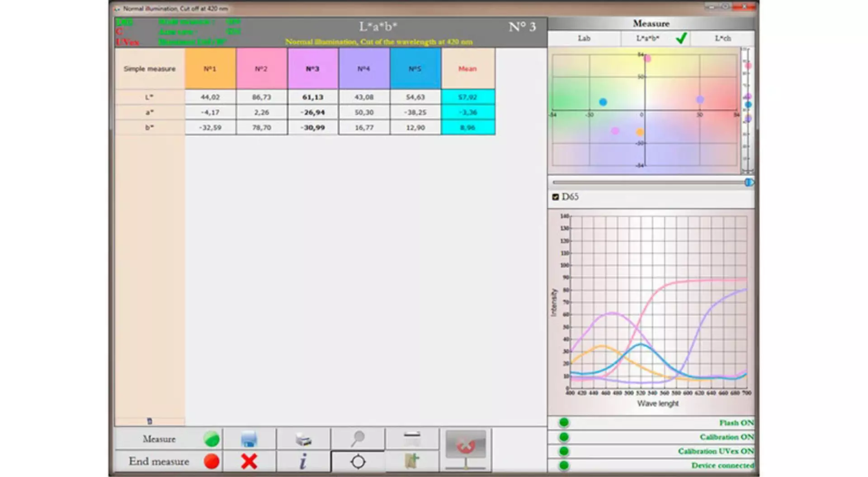Click the printer icon to print results
This screenshot has height=477, width=868.
(x=303, y=439)
